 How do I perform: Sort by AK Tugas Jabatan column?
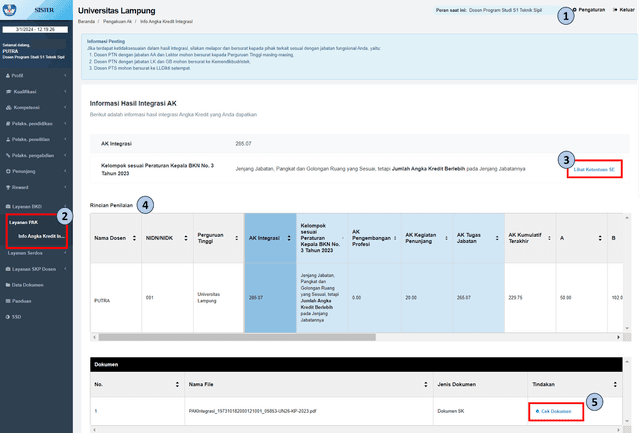click(x=497, y=238)
